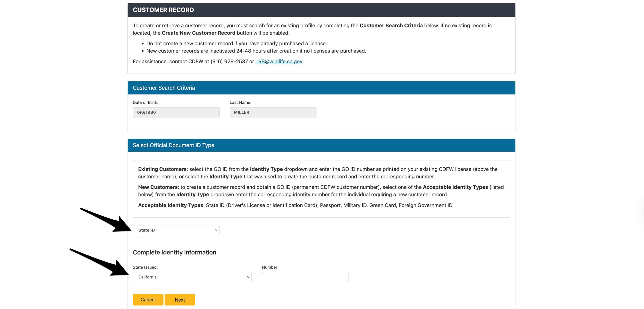Image resolution: width=644 pixels, height=309 pixels.
Task: Click the CUSTOMER RECORD header bar
Action: (x=321, y=10)
